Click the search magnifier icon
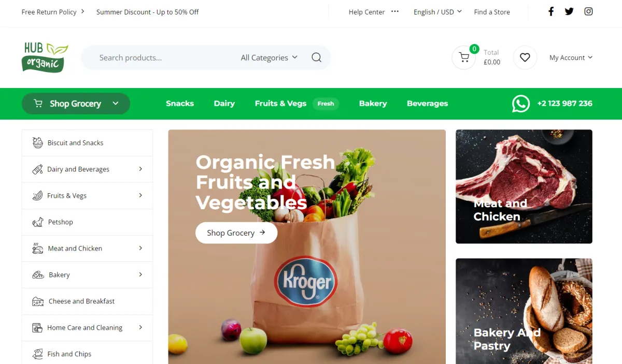622x364 pixels. point(316,57)
